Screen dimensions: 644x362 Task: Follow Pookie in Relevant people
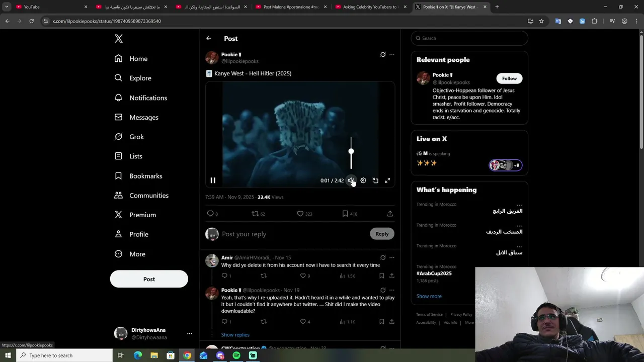(509, 78)
